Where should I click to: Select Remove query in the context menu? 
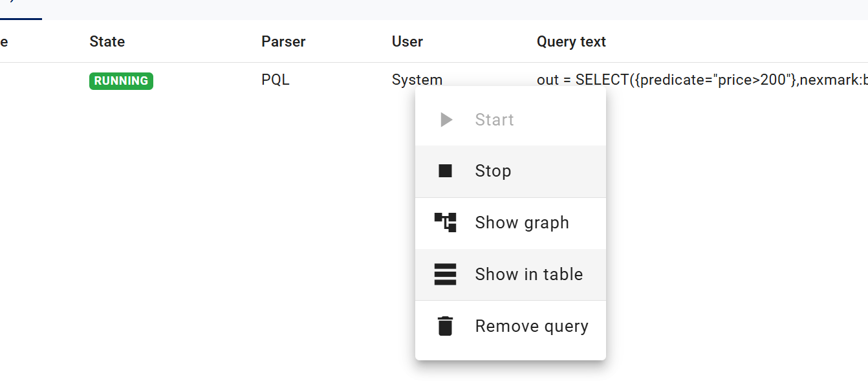coord(531,326)
